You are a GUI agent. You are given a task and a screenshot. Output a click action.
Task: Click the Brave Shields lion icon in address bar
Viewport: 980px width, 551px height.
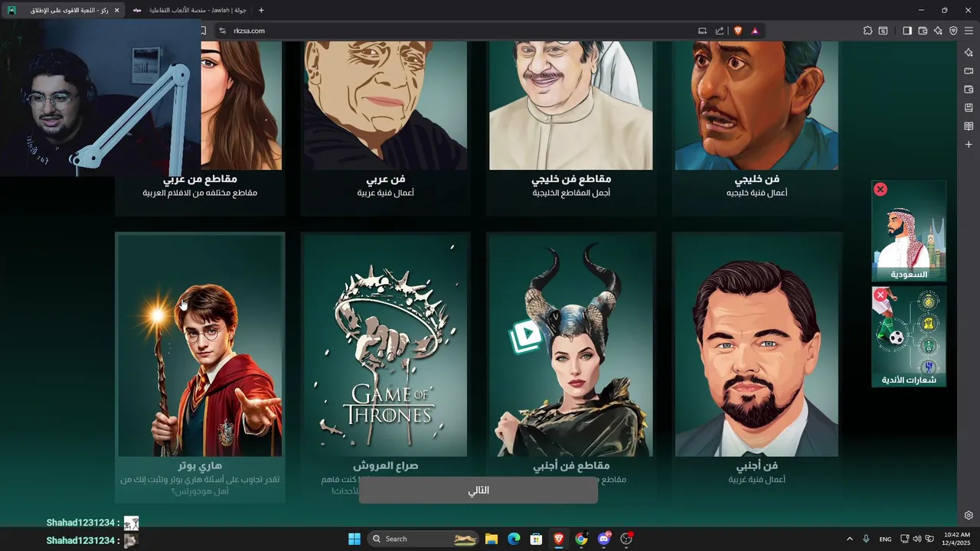[738, 31]
